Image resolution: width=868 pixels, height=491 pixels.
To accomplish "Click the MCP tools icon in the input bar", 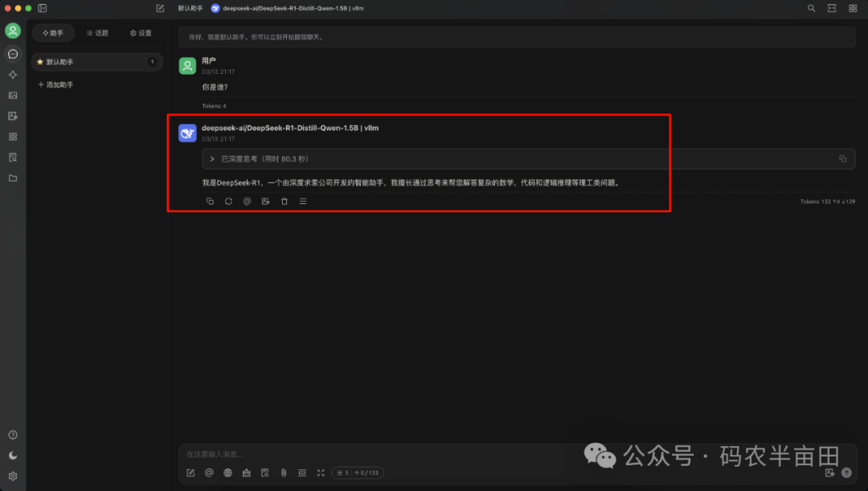I will 247,473.
